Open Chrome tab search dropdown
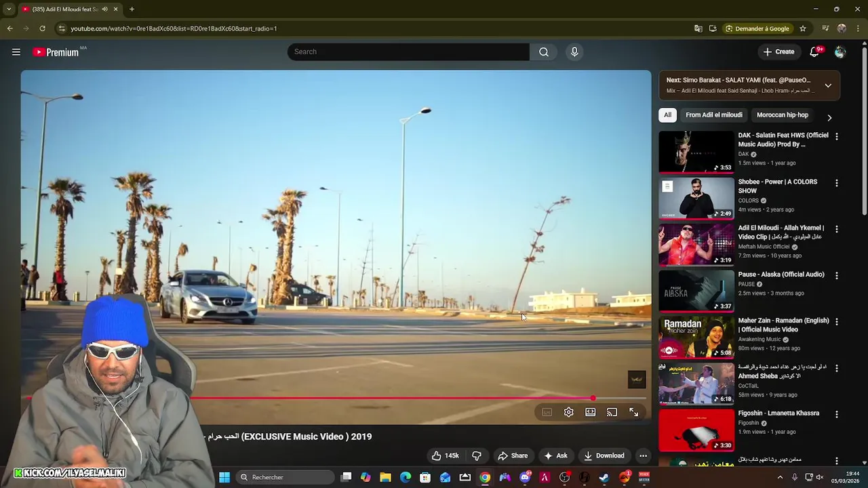868x488 pixels. [x=9, y=9]
